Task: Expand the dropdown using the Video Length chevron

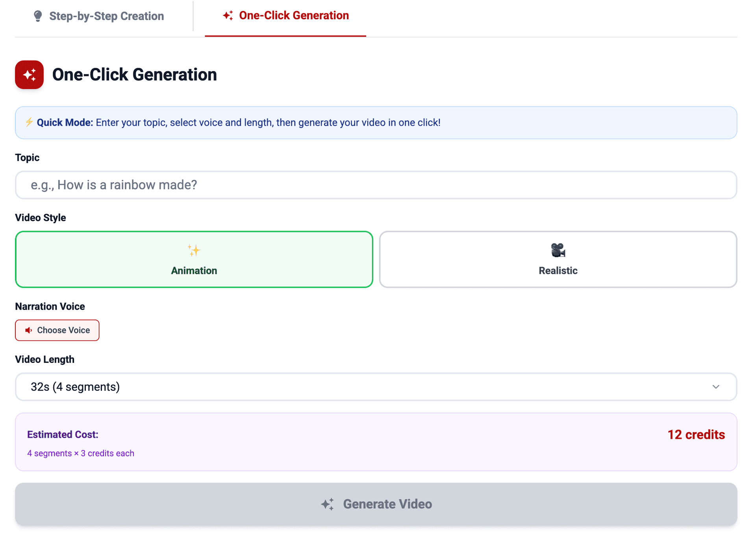Action: pos(716,387)
